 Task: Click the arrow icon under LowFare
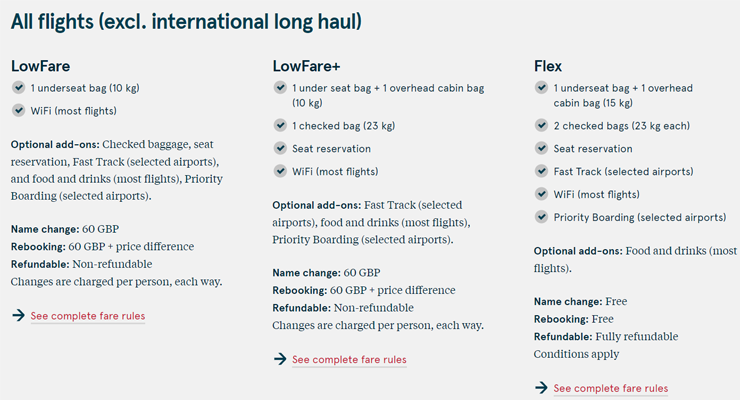18,315
